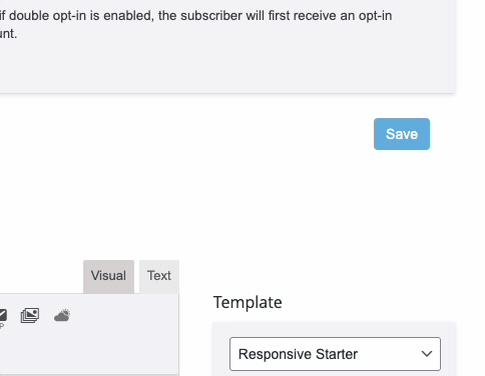Select the Responsive Starter text in combo box
The height and width of the screenshot is (376, 485).
tap(298, 354)
